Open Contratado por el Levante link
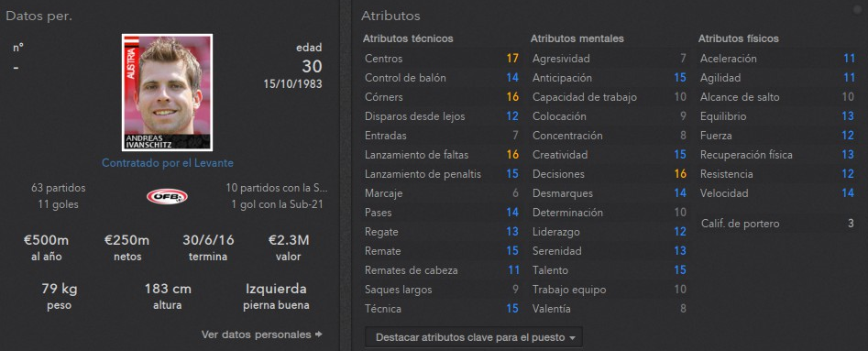868x351 pixels. 167,163
